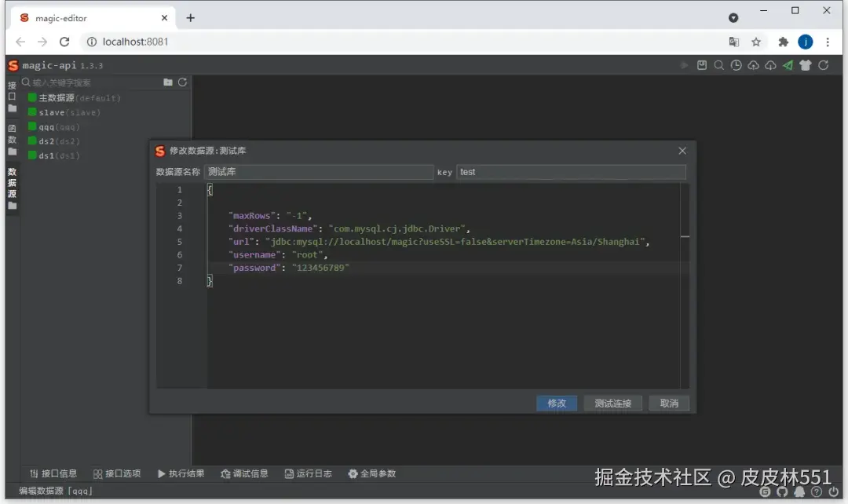Click the new-folder icon above the datasource list
The width and height of the screenshot is (848, 504).
(x=168, y=82)
